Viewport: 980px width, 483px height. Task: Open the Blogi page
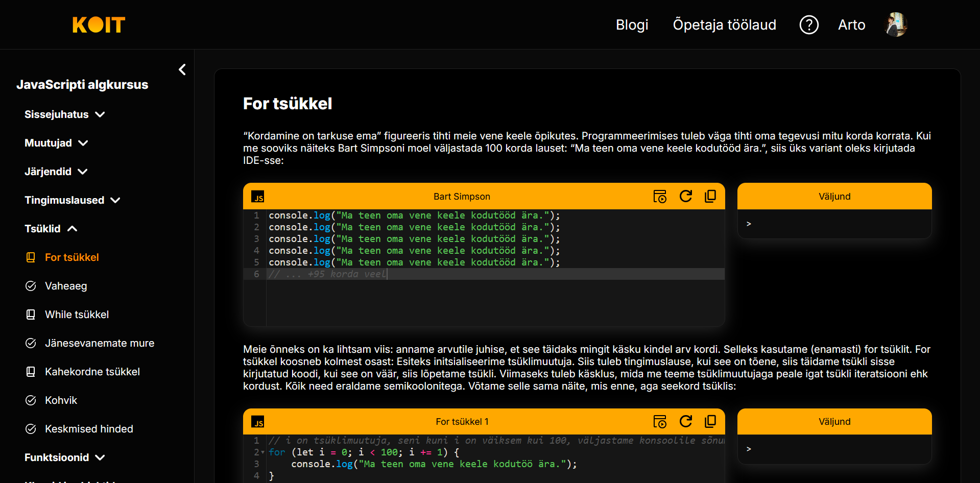[x=632, y=25]
